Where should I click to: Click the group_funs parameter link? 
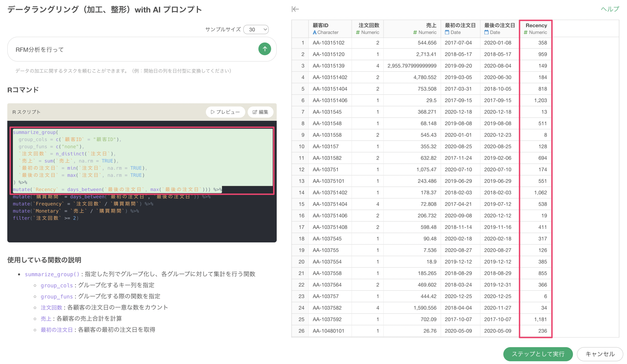click(x=57, y=296)
